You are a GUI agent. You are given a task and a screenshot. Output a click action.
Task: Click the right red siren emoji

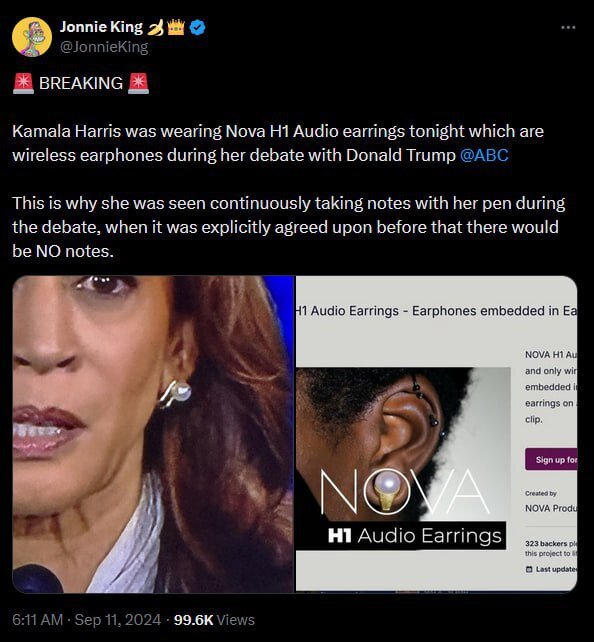[138, 84]
